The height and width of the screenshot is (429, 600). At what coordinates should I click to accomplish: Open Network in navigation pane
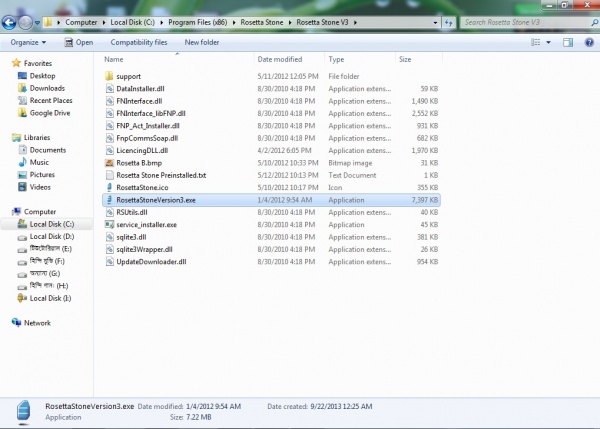(x=37, y=323)
